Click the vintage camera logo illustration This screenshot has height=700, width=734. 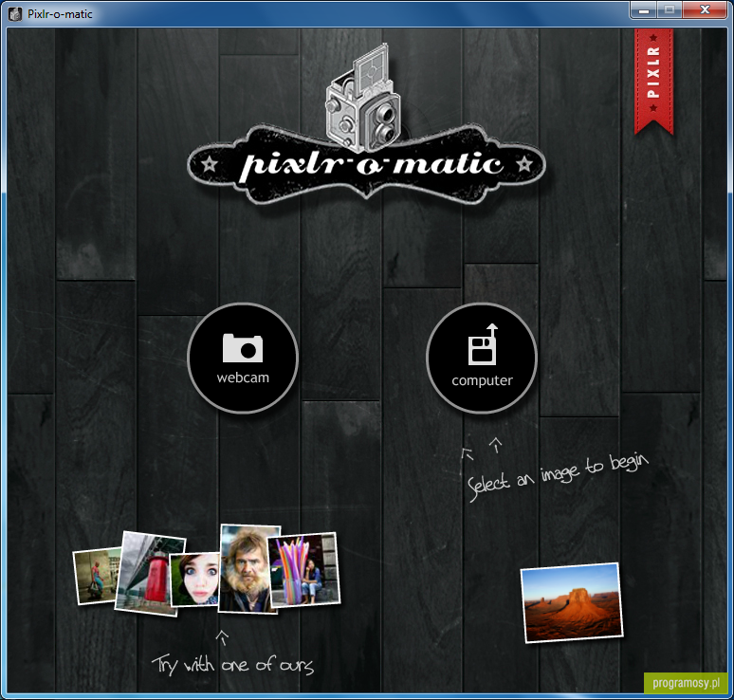[363, 98]
